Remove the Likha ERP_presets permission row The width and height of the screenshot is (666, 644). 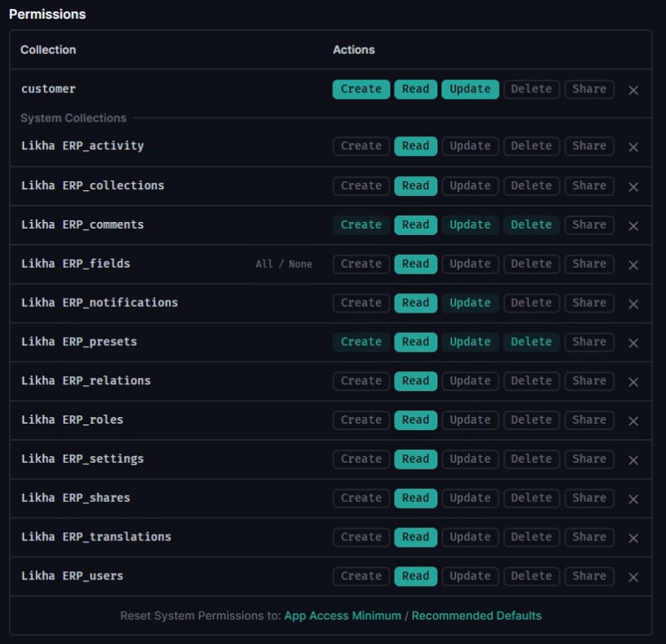633,343
